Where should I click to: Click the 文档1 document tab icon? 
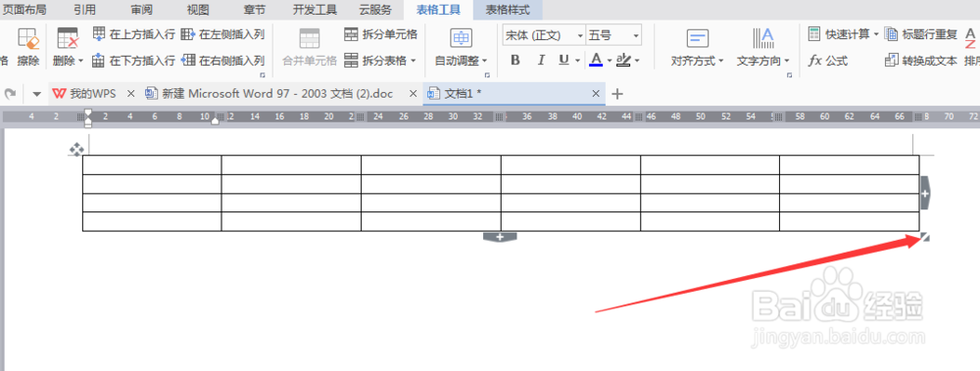pyautogui.click(x=433, y=94)
